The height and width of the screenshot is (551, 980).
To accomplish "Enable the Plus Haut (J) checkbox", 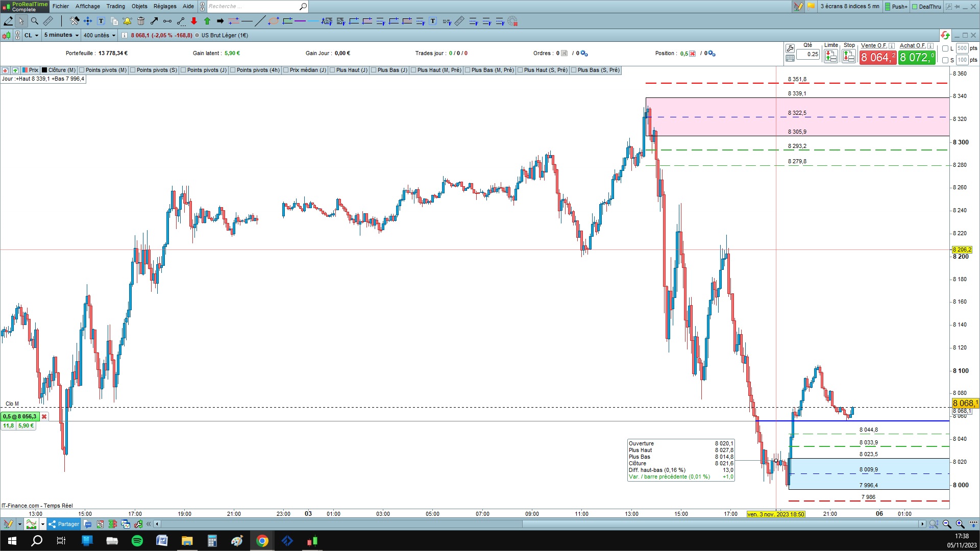I will pos(333,70).
